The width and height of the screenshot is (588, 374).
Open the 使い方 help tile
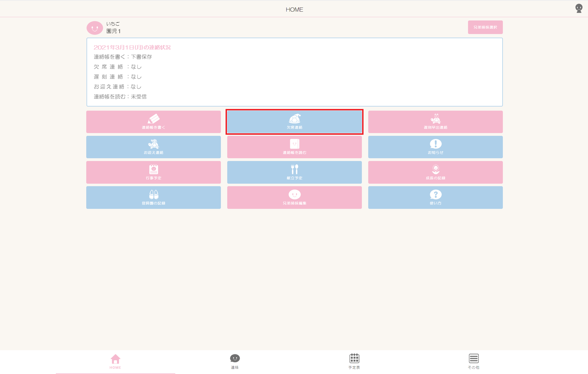click(435, 198)
